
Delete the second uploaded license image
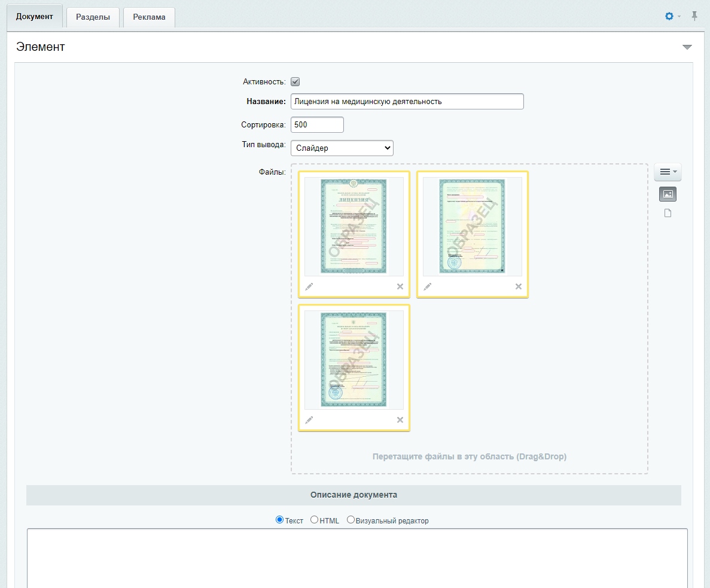point(519,287)
